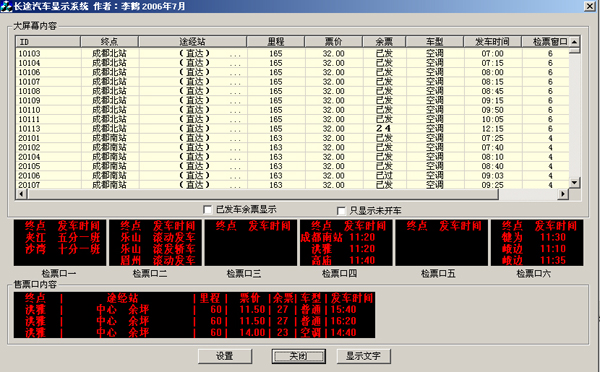The height and width of the screenshot is (372, 600).
Task: Click the 售票口内容 LED display panel
Action: (x=194, y=315)
